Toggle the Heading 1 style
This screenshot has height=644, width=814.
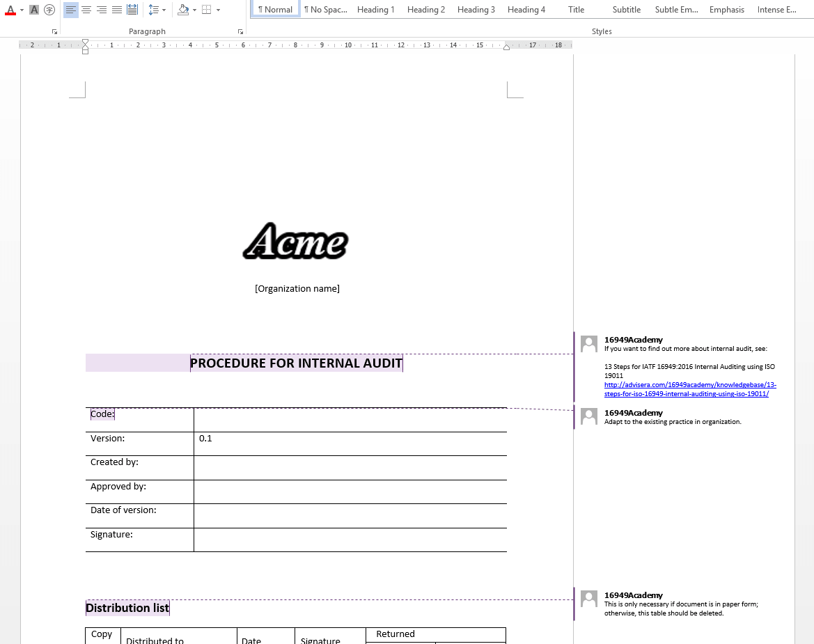375,9
